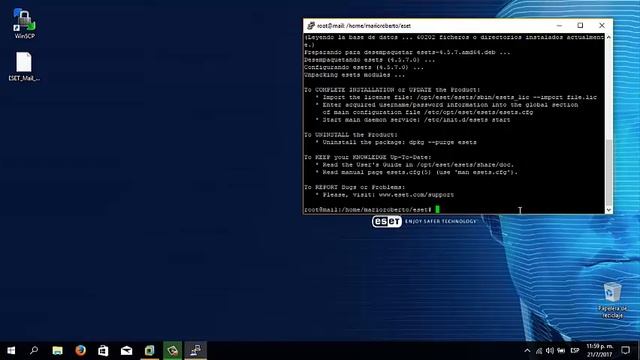Open taskbar search magnifier

point(34,351)
